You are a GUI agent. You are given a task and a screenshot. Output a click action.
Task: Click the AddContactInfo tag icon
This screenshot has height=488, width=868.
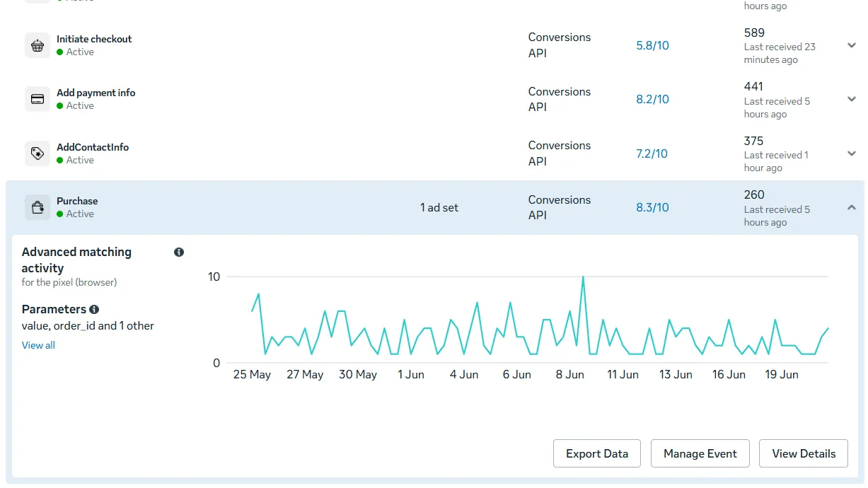tap(37, 153)
